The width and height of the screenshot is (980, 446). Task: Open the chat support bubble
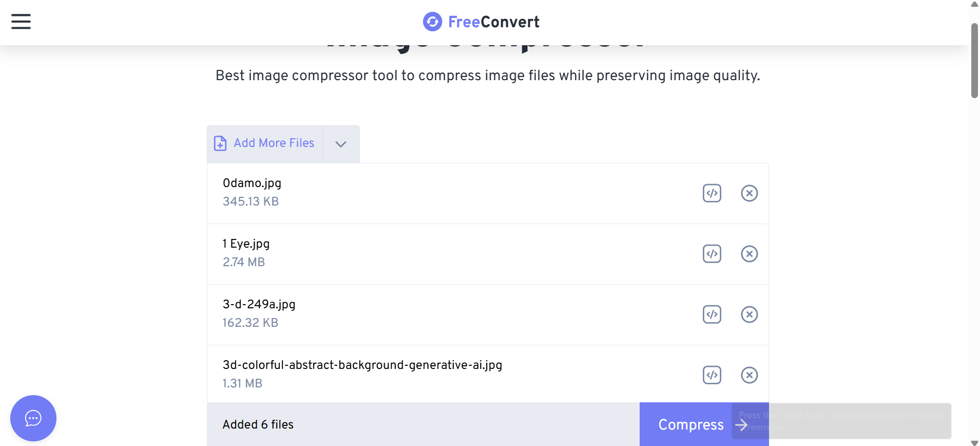coord(33,418)
